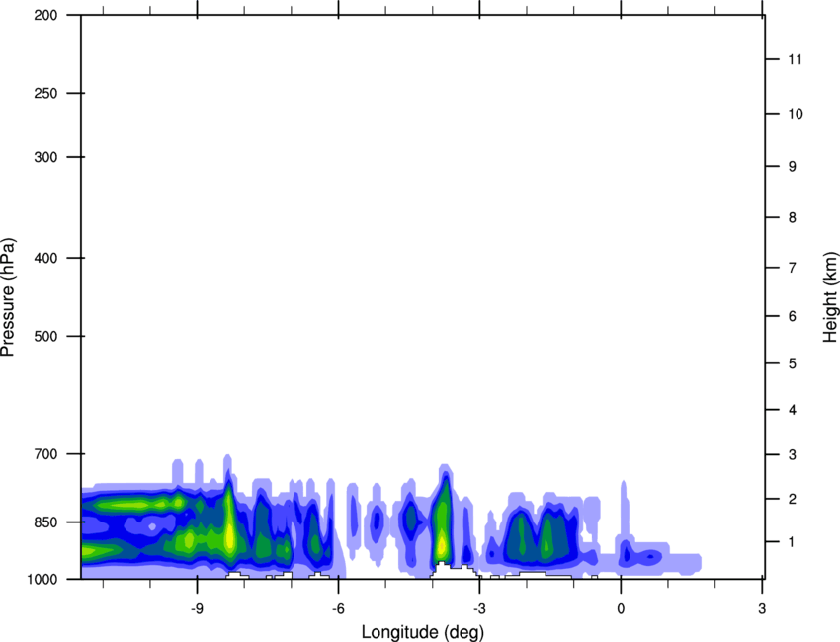Click the 7 km height label

point(793,268)
